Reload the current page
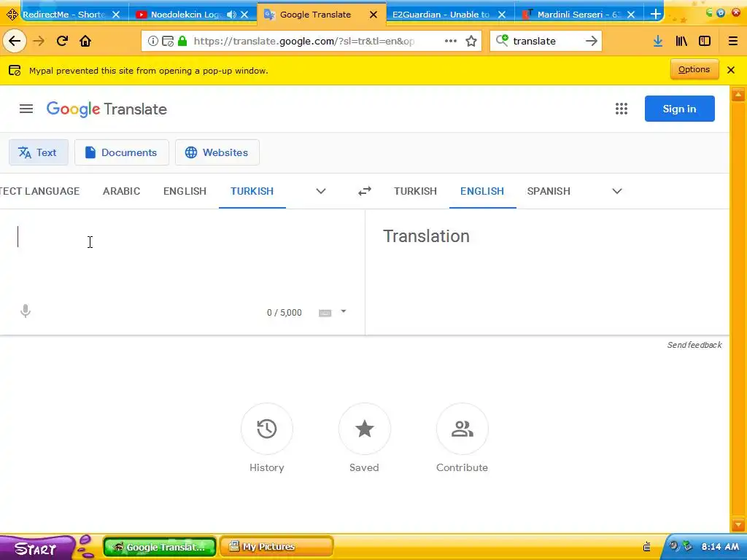Viewport: 747px width, 560px height. coord(62,41)
